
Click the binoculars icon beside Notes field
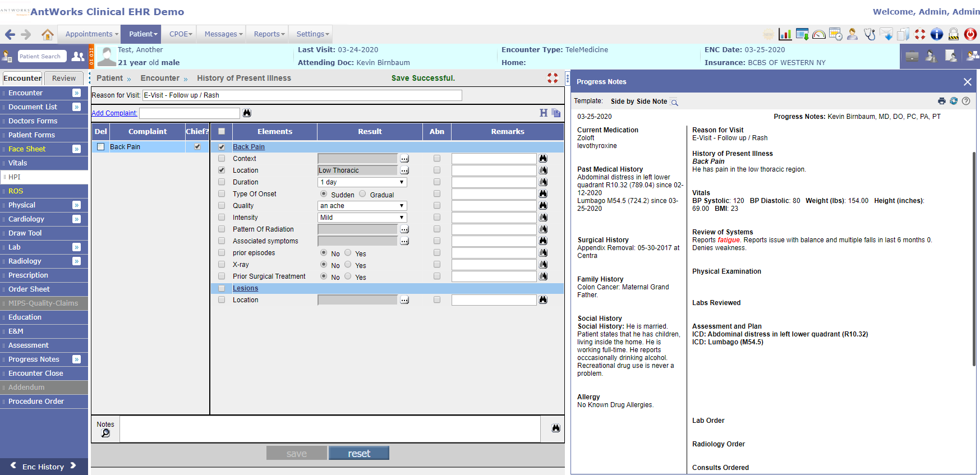(556, 428)
